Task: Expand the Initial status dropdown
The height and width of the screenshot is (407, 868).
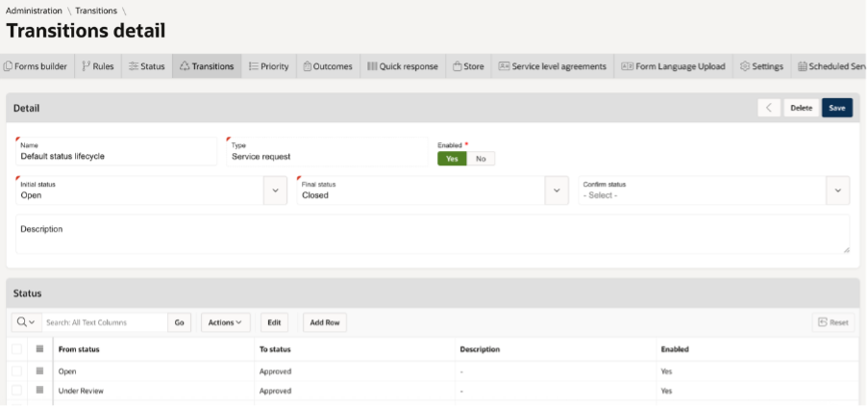Action: (275, 191)
